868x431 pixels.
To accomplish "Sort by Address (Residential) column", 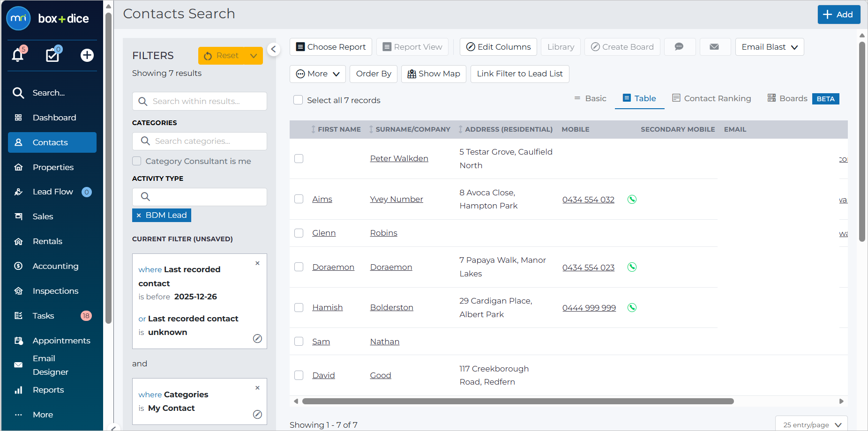I will click(505, 129).
